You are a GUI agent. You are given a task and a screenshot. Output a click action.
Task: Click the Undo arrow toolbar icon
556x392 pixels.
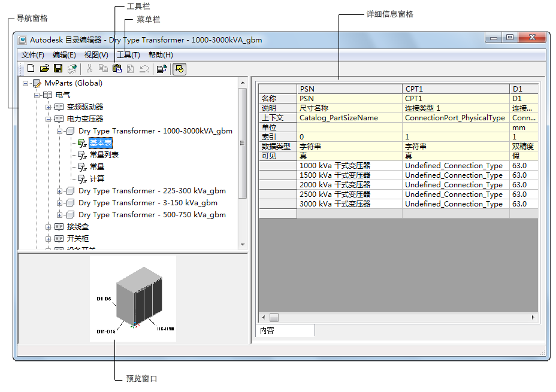(x=144, y=69)
